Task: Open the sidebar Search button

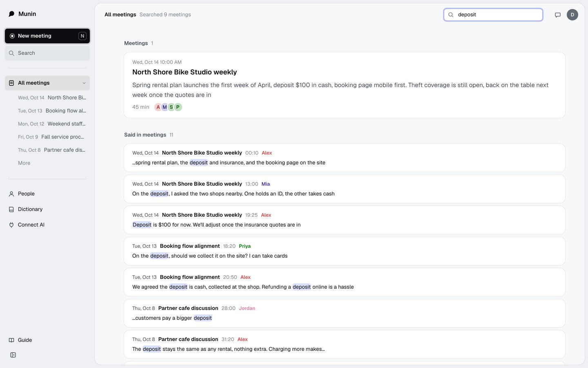Action: 47,53
